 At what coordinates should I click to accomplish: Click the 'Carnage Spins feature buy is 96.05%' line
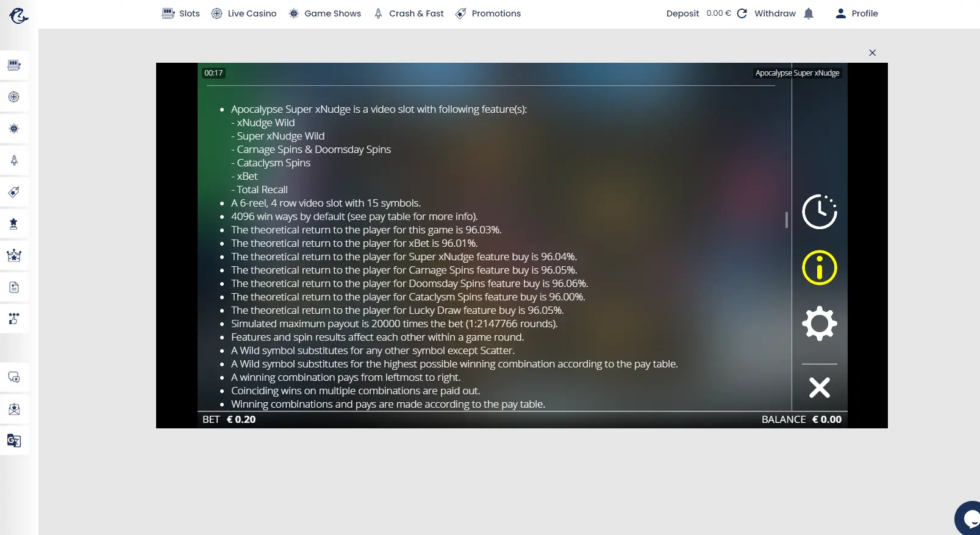pyautogui.click(x=404, y=270)
